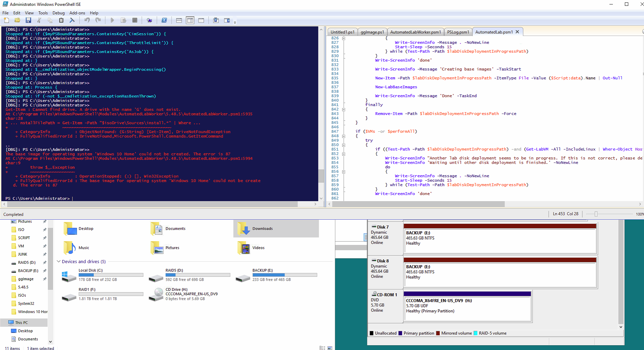Select the Run Selection toolbar icon
644x350 pixels.
pyautogui.click(x=123, y=20)
